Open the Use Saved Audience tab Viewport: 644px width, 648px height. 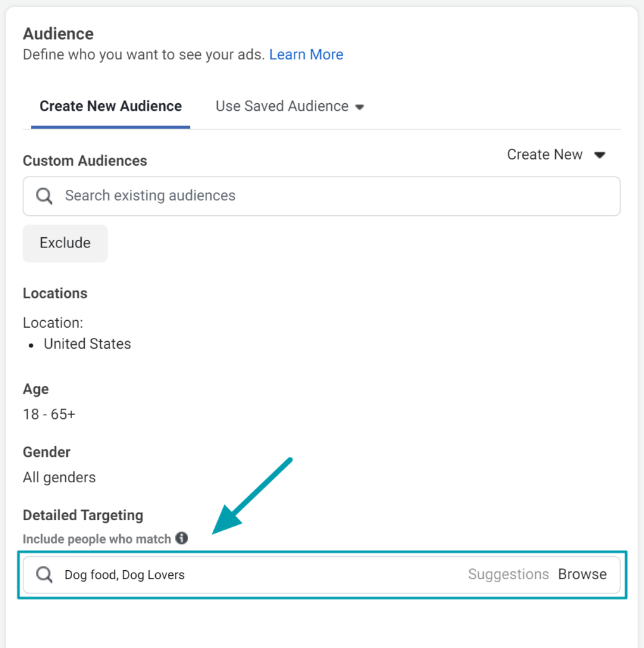tap(289, 106)
